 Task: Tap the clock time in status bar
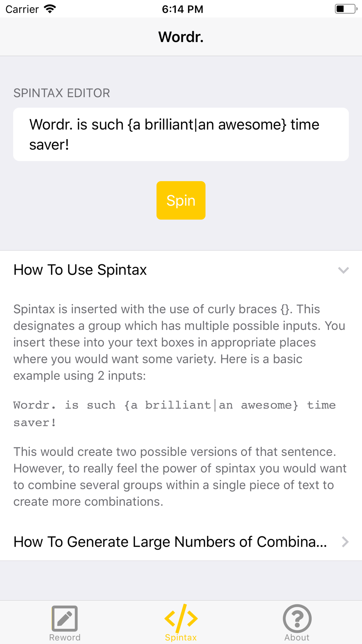click(x=182, y=9)
